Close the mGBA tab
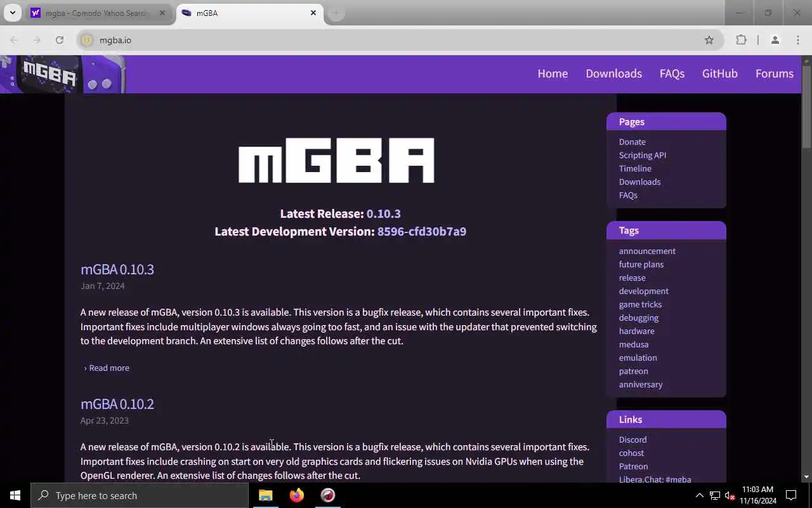The width and height of the screenshot is (812, 508). point(313,13)
